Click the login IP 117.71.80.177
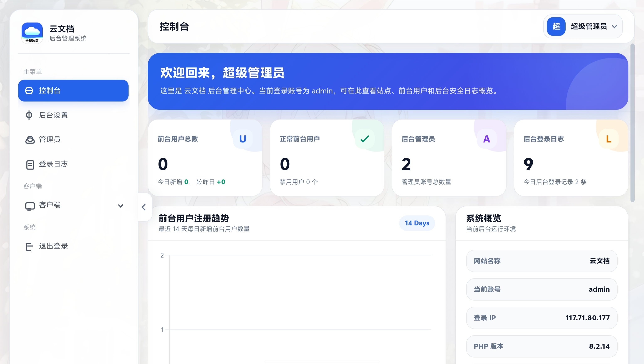The image size is (644, 364). click(x=587, y=318)
